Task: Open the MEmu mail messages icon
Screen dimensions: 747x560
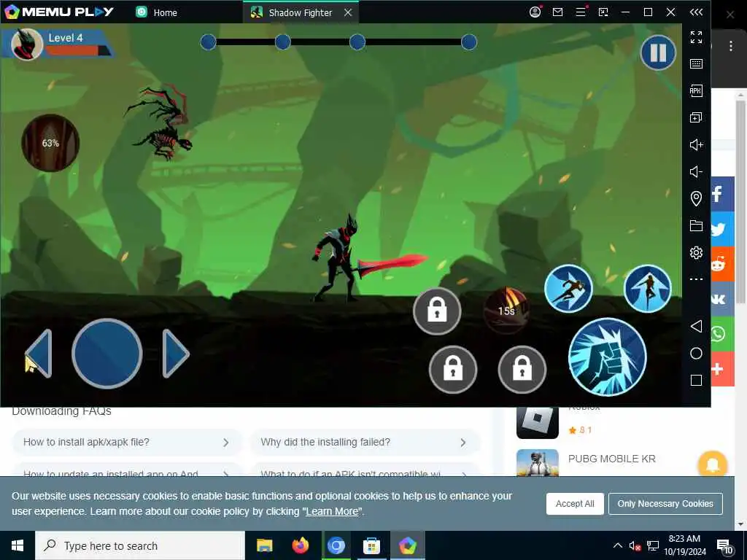Action: [558, 12]
